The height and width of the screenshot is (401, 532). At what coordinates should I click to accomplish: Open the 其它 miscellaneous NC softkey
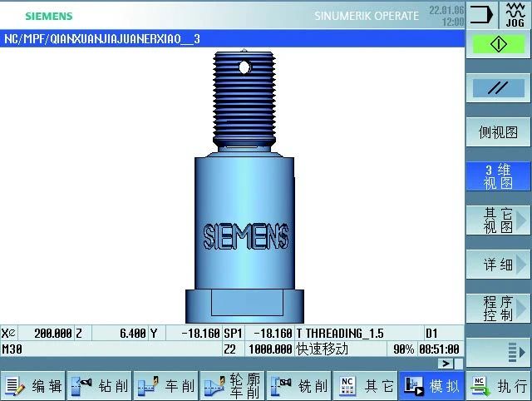tap(365, 386)
